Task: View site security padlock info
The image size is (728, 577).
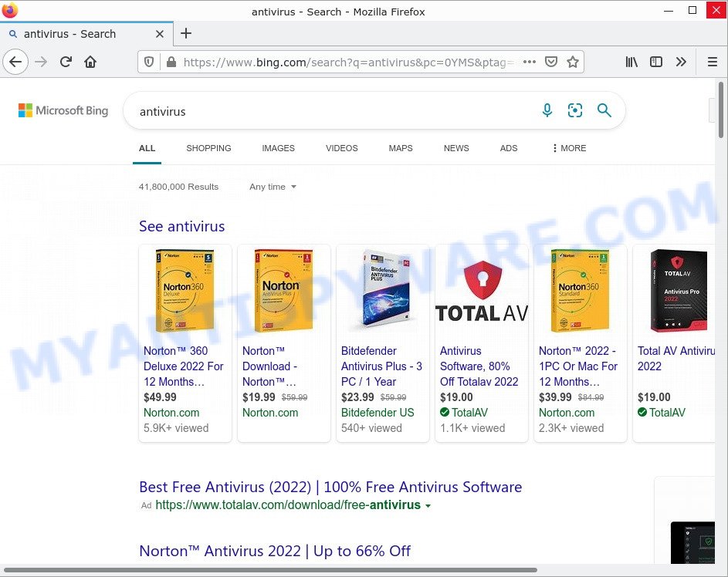Action: [171, 62]
